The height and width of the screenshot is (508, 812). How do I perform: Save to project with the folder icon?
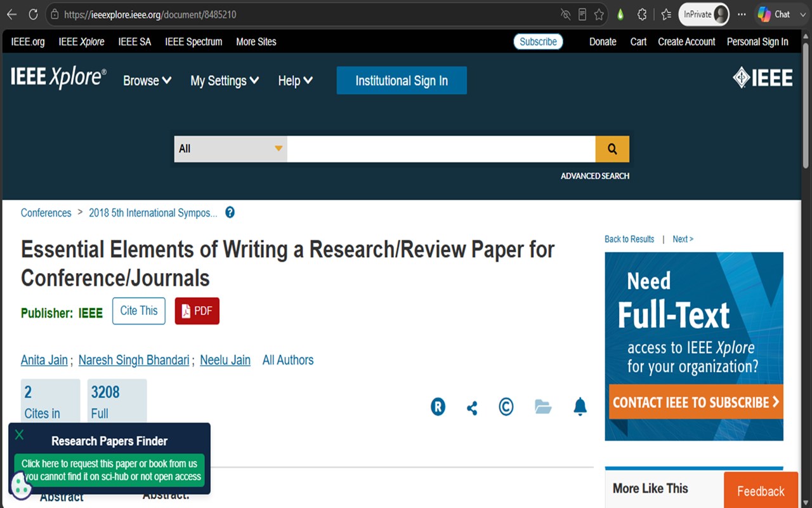click(543, 406)
